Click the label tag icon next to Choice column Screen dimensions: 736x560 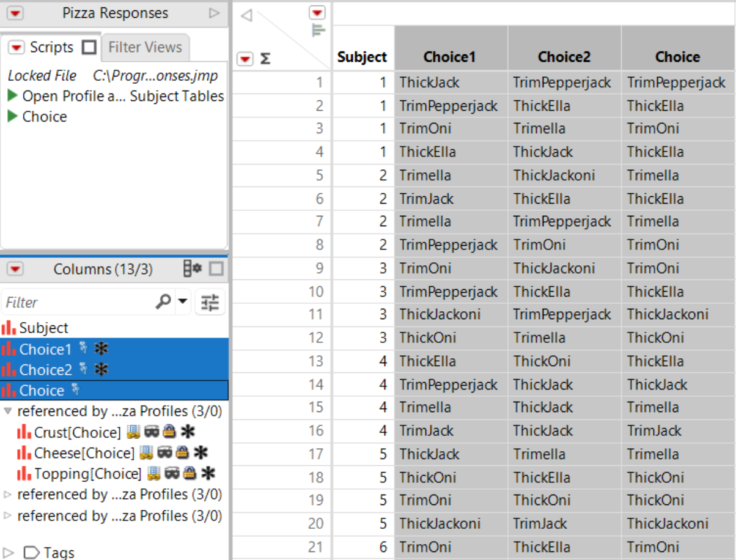click(x=76, y=389)
